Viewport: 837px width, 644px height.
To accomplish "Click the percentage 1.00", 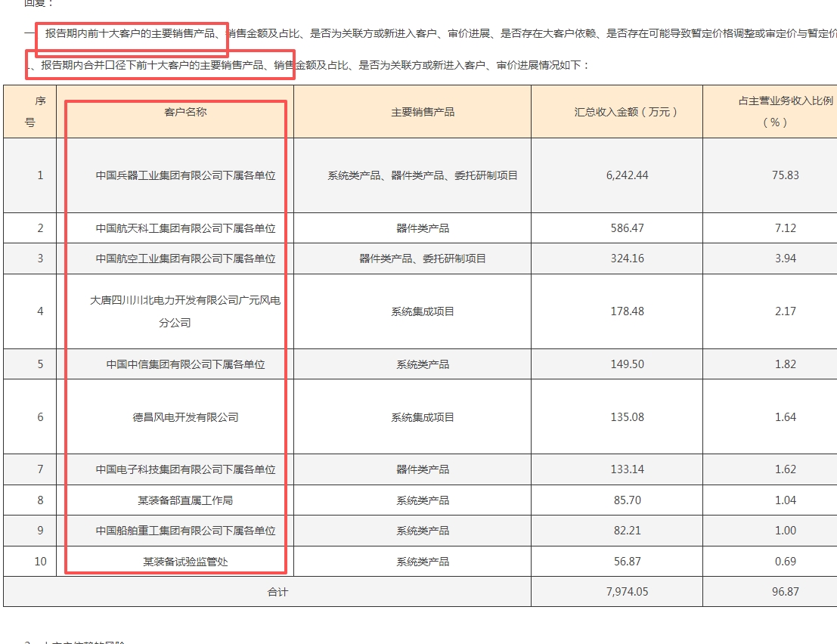I will point(786,531).
